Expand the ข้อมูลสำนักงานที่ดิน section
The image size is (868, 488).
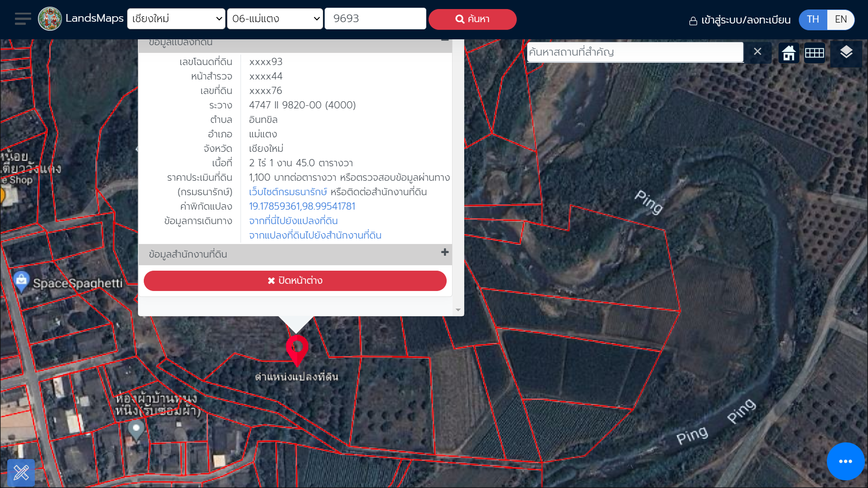tap(445, 253)
